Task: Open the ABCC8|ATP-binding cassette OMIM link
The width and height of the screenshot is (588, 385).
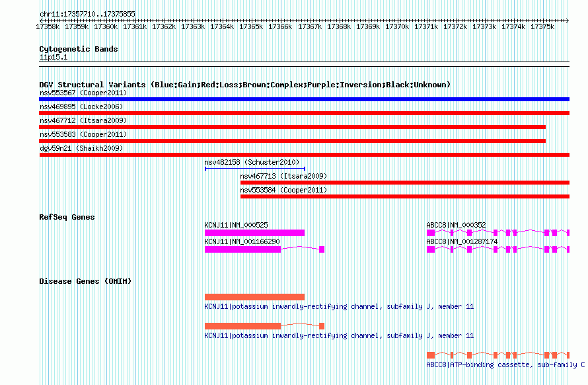Action: coord(505,364)
